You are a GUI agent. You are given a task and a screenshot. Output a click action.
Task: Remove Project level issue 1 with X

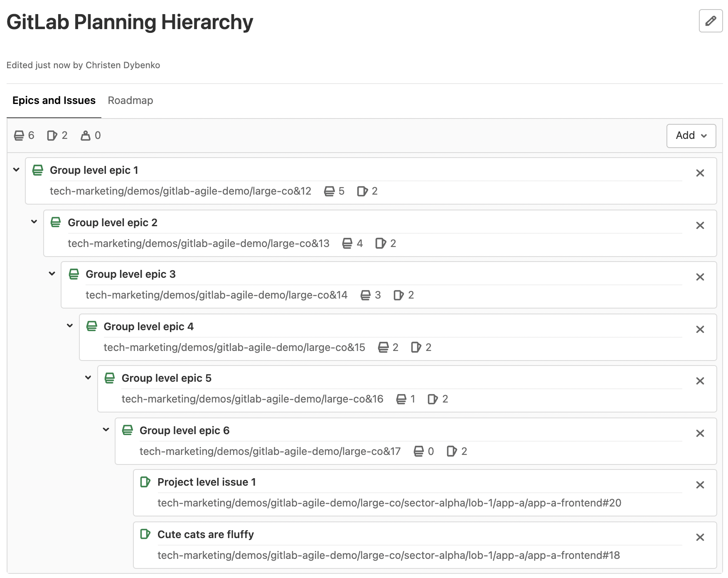pos(700,485)
